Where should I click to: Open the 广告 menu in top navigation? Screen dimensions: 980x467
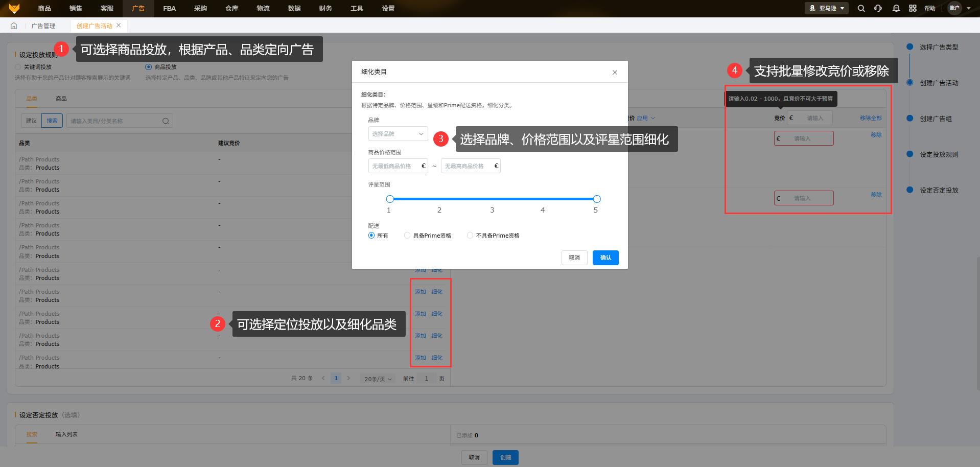(138, 9)
